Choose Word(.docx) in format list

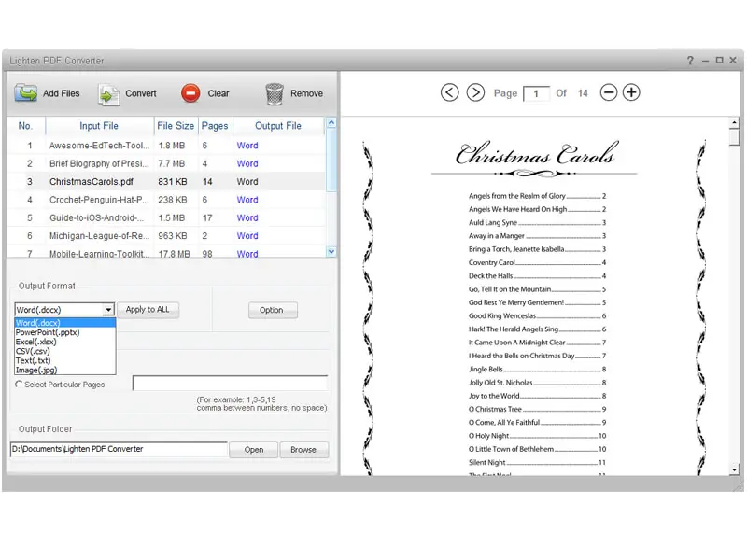pos(64,323)
